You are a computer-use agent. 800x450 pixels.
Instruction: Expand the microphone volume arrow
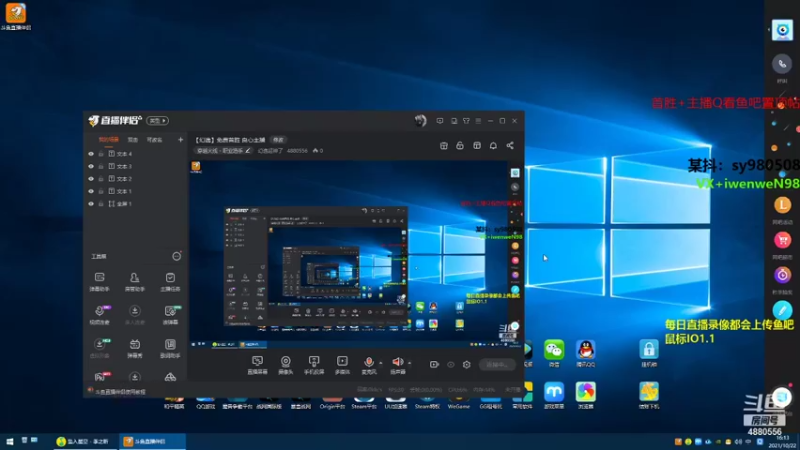click(x=381, y=363)
